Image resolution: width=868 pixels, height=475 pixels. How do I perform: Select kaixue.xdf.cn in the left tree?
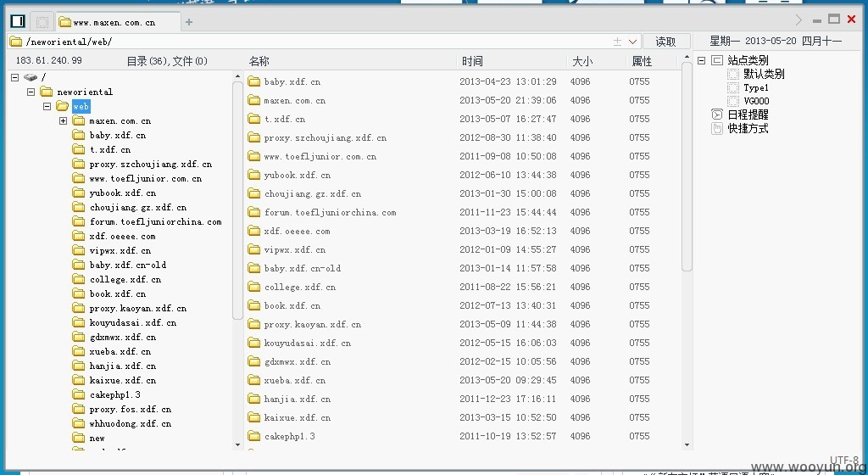(122, 380)
